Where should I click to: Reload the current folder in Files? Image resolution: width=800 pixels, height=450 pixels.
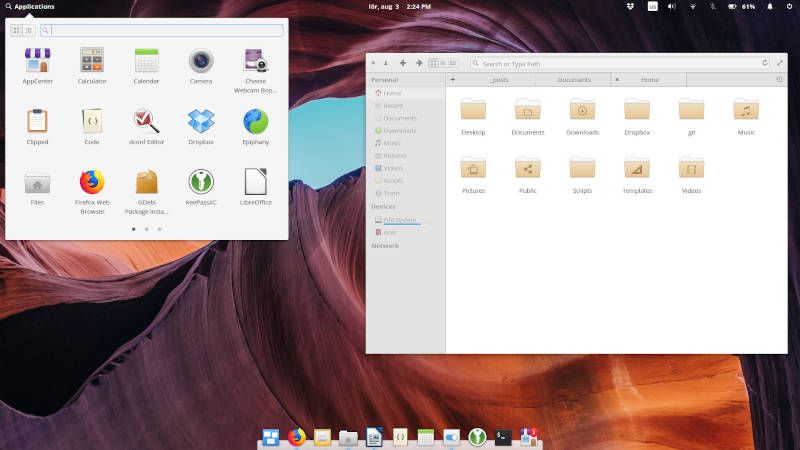(765, 63)
